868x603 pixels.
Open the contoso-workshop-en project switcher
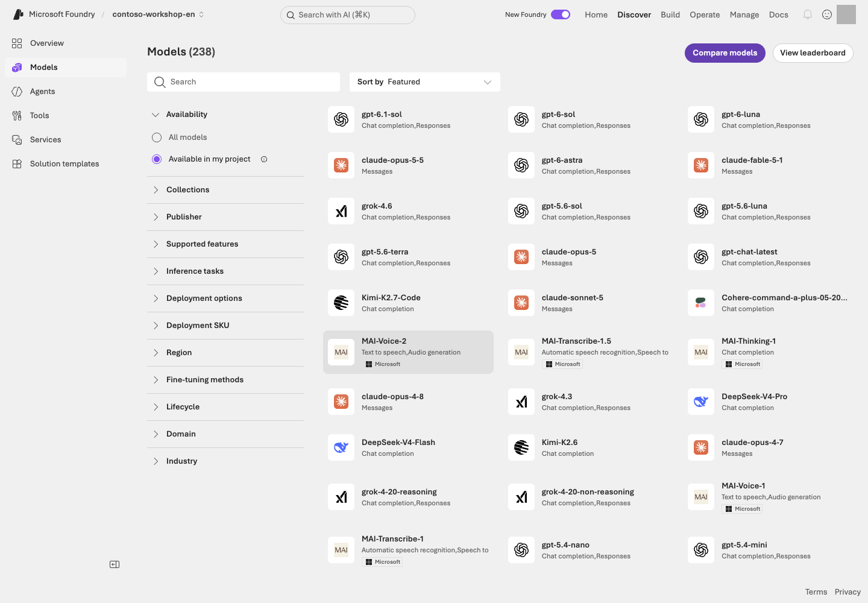pos(159,14)
